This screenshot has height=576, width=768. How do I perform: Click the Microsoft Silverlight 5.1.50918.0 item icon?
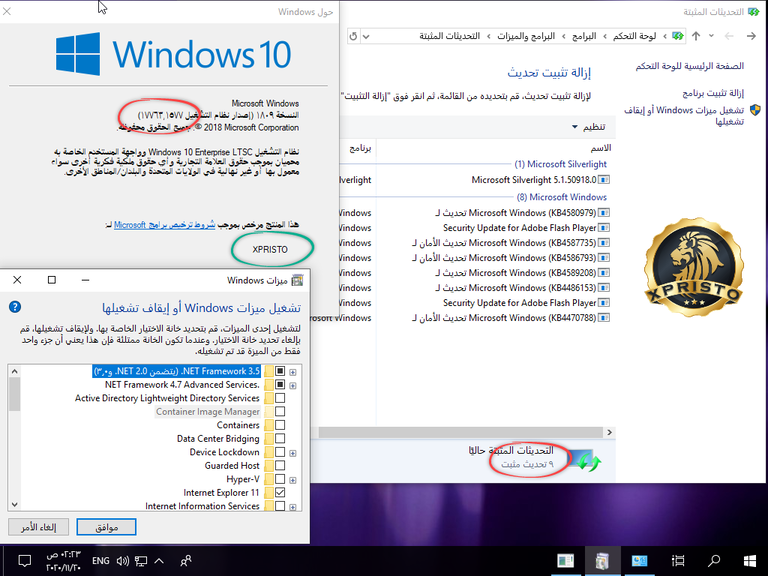point(604,180)
